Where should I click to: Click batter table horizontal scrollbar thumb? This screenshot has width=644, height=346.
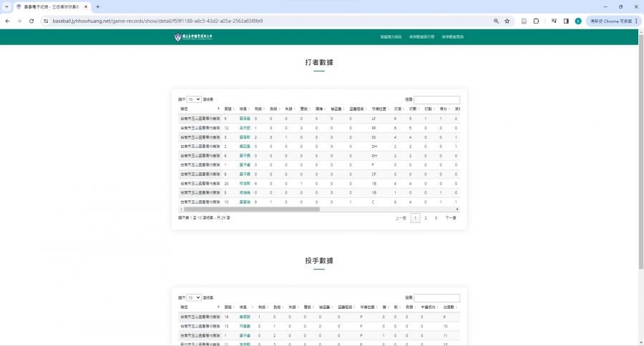pos(252,209)
